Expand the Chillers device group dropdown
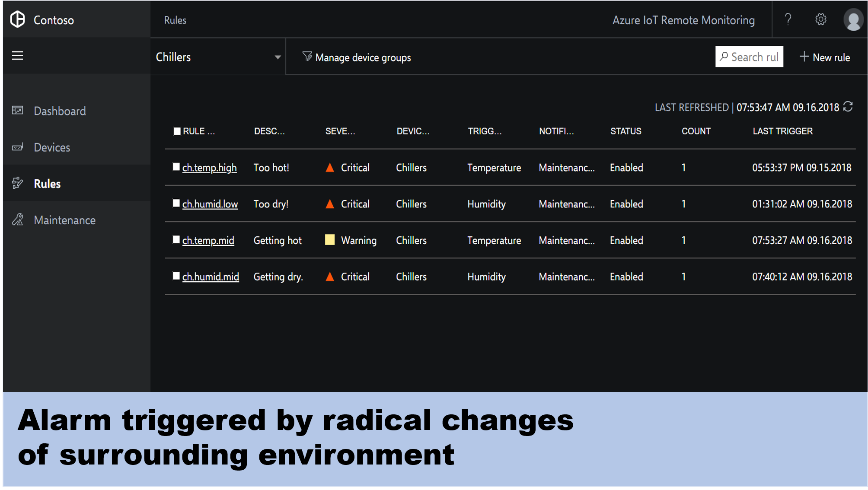868x490 pixels. (x=277, y=57)
